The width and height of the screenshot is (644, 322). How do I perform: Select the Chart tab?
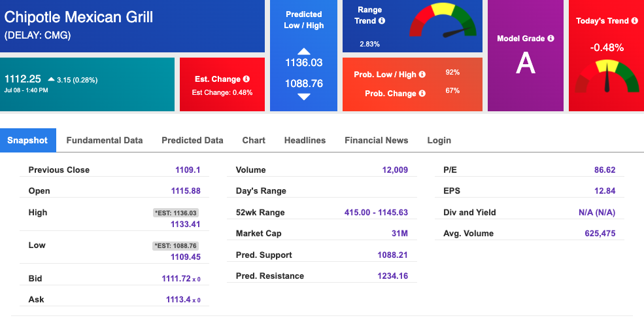[x=254, y=140]
